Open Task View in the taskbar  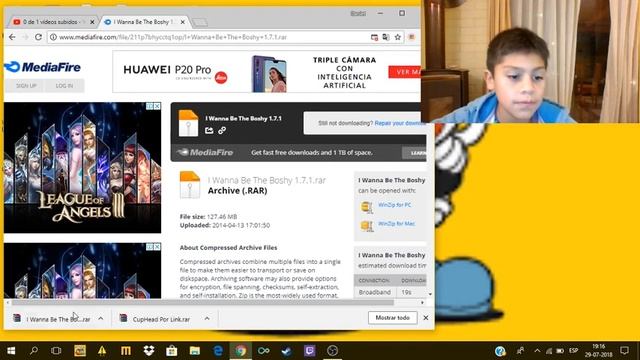[x=56, y=351]
